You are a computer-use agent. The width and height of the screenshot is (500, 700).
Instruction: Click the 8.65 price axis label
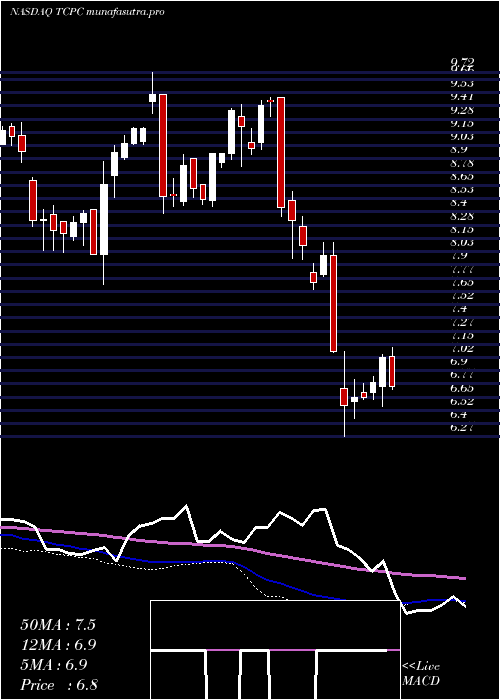pos(462,176)
